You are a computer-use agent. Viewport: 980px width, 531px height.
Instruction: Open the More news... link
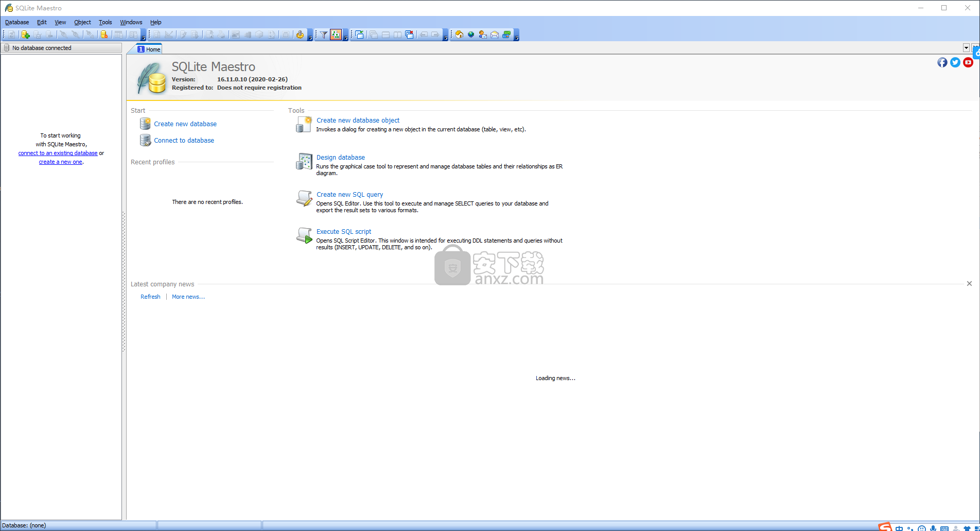click(188, 297)
